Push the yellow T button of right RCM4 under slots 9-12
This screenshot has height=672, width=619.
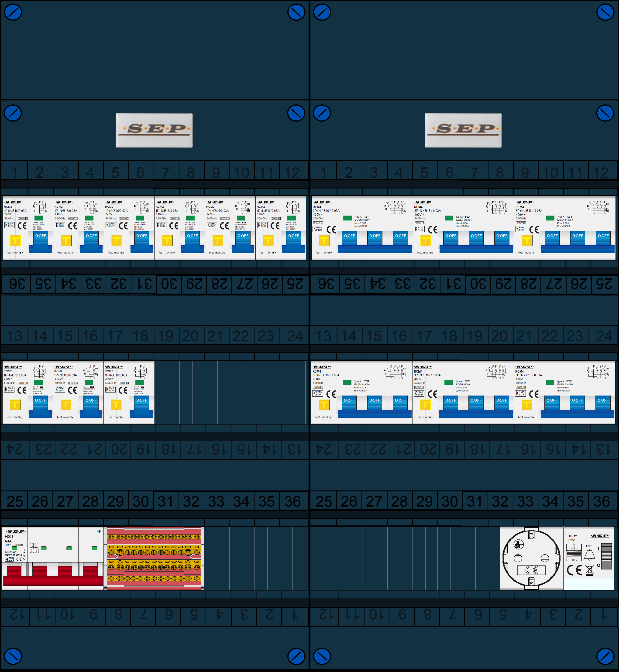pyautogui.click(x=527, y=240)
